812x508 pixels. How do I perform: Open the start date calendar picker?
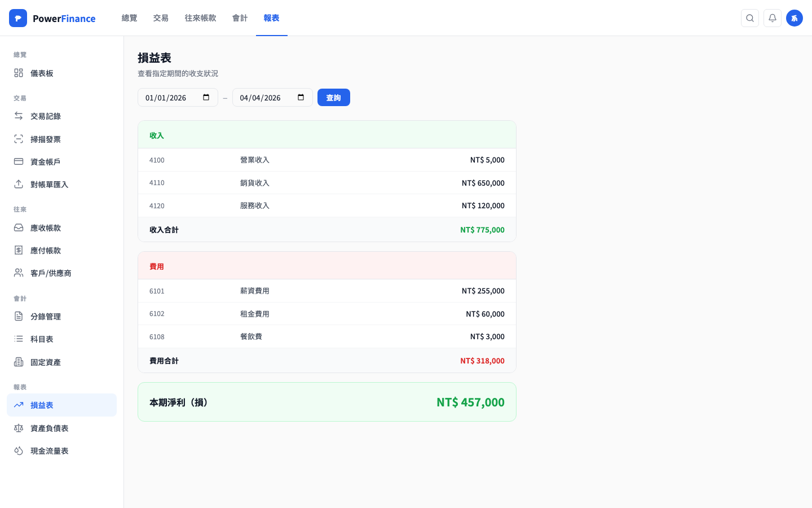pyautogui.click(x=206, y=97)
